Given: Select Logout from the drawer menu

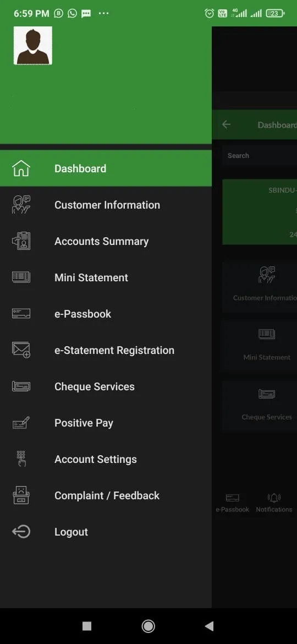Looking at the screenshot, I should pyautogui.click(x=106, y=532).
